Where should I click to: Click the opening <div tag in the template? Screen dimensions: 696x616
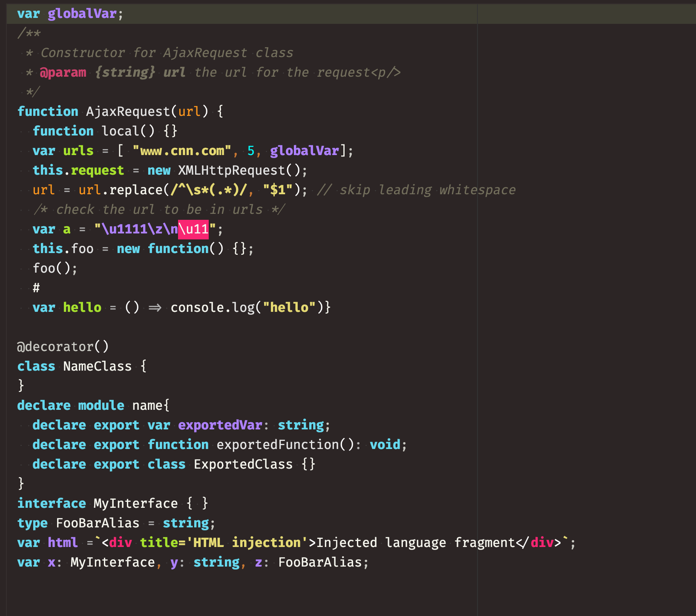117,543
